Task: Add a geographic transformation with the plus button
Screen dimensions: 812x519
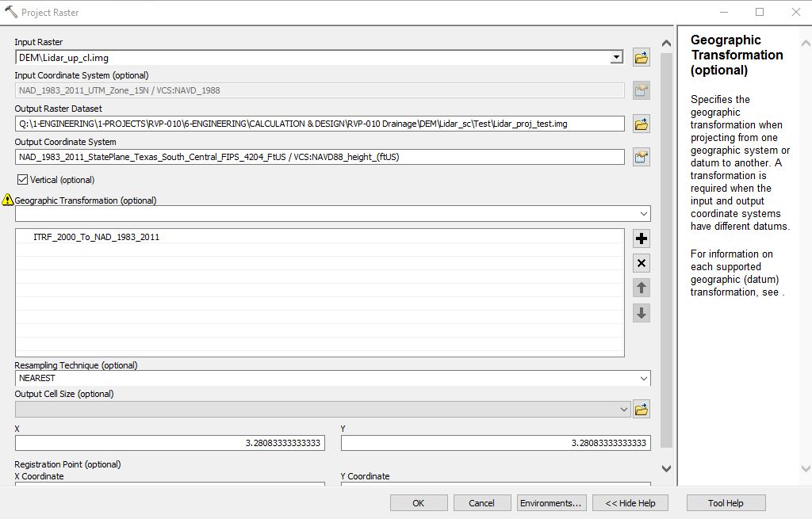Action: (641, 239)
